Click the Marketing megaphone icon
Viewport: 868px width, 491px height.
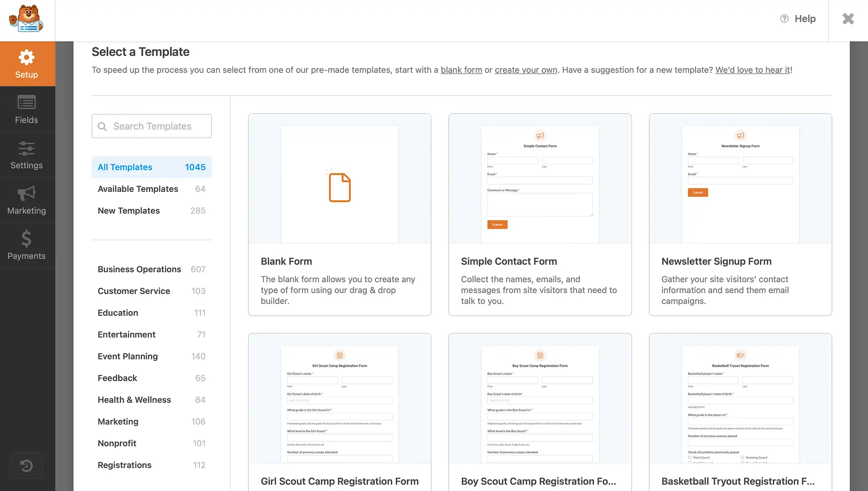pyautogui.click(x=27, y=193)
